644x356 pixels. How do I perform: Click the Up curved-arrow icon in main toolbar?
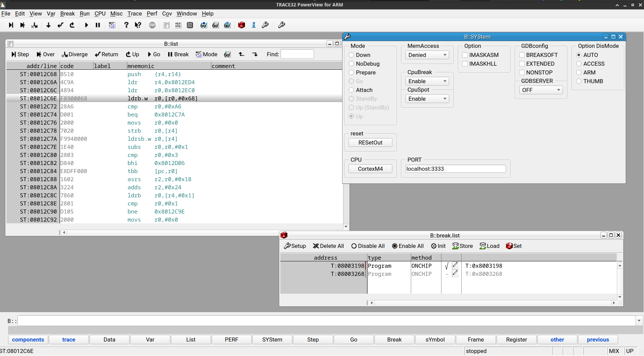(x=72, y=25)
